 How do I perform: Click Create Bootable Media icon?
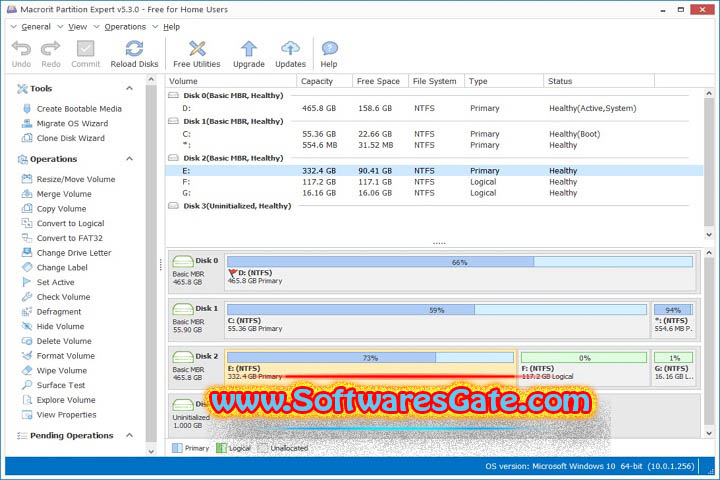point(27,108)
